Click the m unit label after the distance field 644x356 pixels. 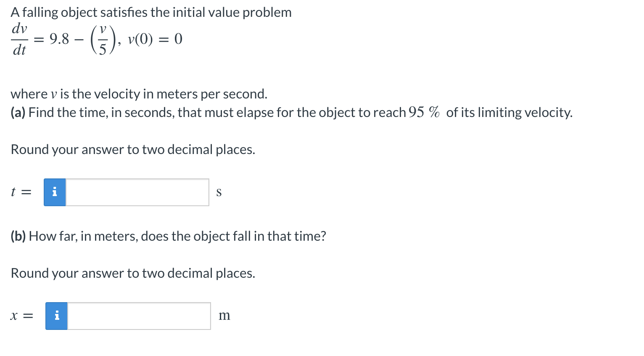pos(224,316)
